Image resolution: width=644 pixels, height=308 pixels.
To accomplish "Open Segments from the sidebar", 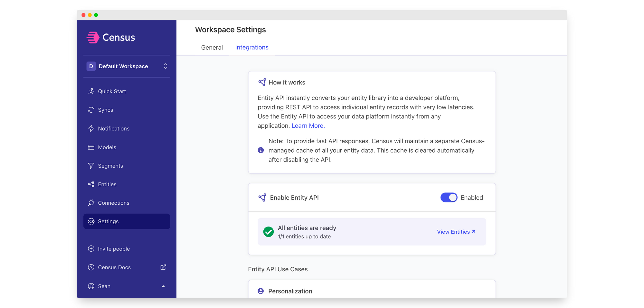I will point(110,166).
